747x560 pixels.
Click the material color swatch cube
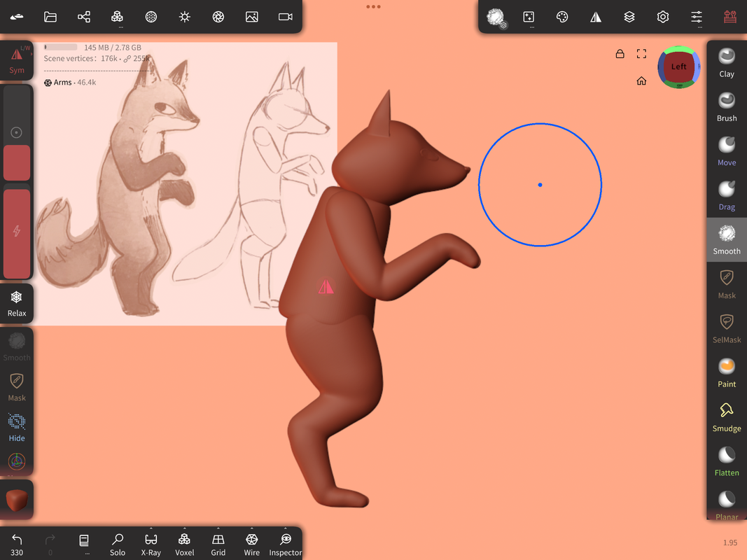(17, 500)
